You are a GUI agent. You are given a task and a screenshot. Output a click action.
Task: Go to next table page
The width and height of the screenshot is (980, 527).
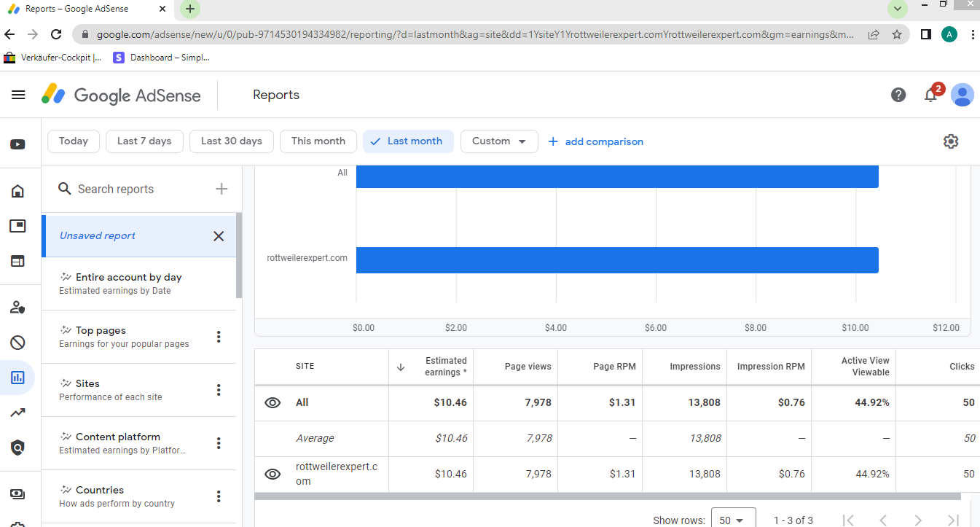[918, 520]
